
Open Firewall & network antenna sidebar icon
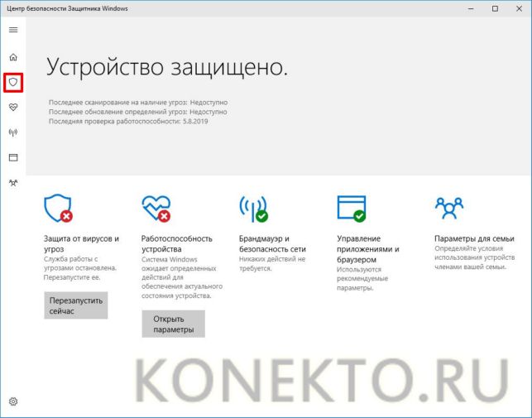(x=13, y=132)
